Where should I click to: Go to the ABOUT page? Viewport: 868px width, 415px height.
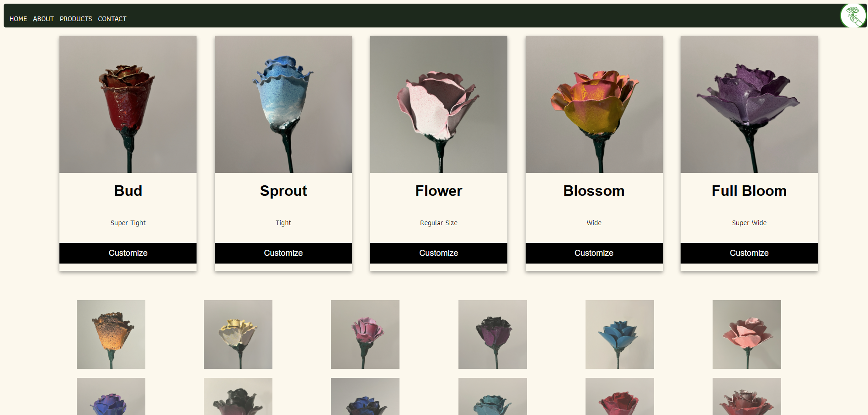click(x=43, y=19)
